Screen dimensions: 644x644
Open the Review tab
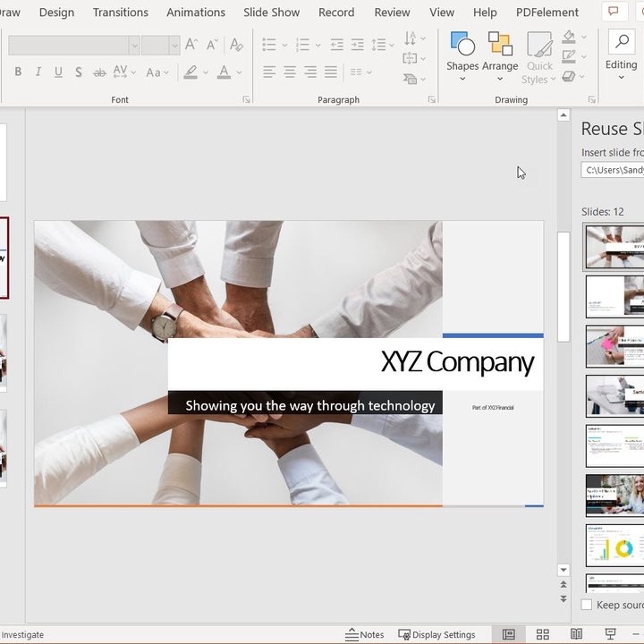pyautogui.click(x=393, y=13)
